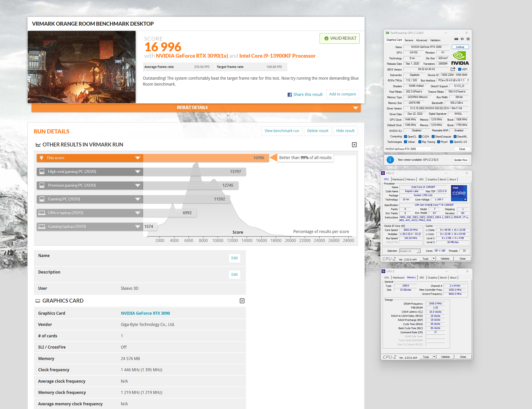Open SPD tab in the CPU-Z Memory window
This screenshot has width=532, height=409.
[x=422, y=278]
